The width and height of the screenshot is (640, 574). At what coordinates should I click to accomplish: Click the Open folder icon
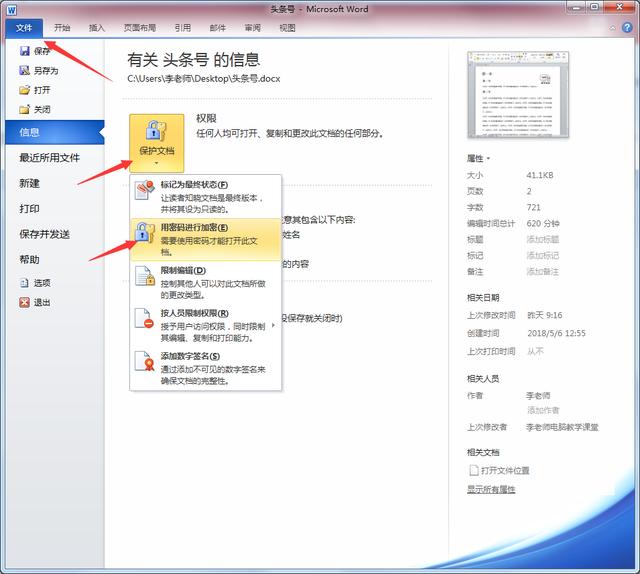(x=24, y=90)
